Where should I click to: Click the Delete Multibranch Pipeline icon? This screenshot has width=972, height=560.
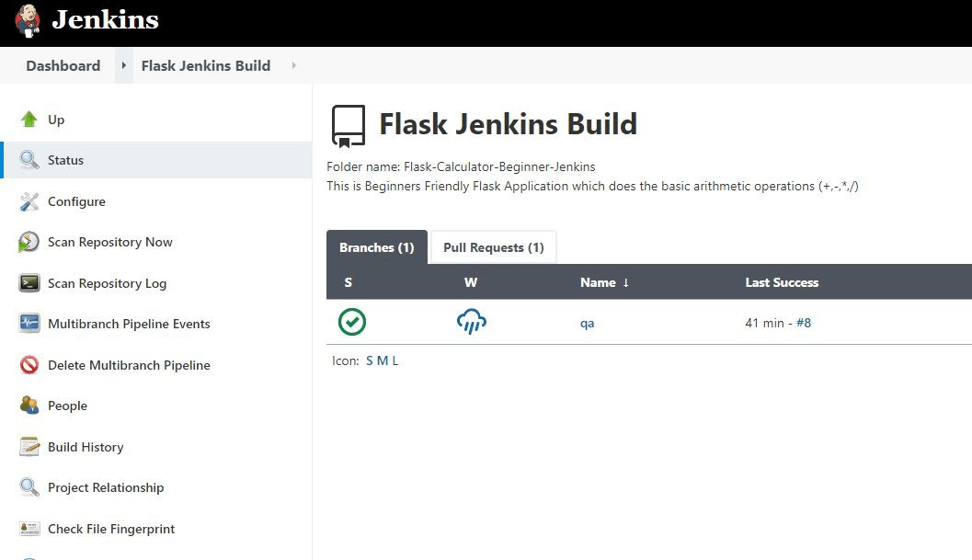[x=28, y=365]
